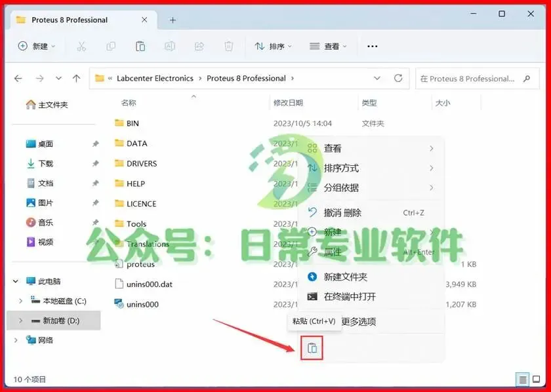The height and width of the screenshot is (392, 551).
Task: Switch to details view icon in status bar
Action: [x=523, y=380]
